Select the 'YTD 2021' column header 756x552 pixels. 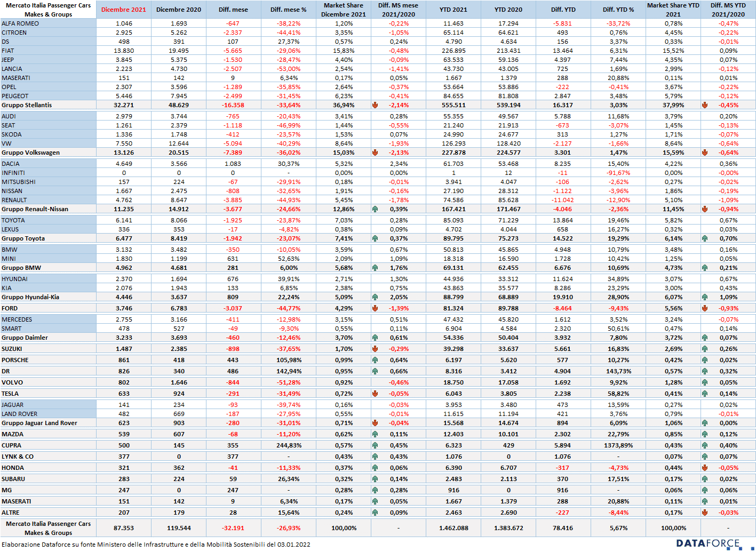pyautogui.click(x=453, y=10)
